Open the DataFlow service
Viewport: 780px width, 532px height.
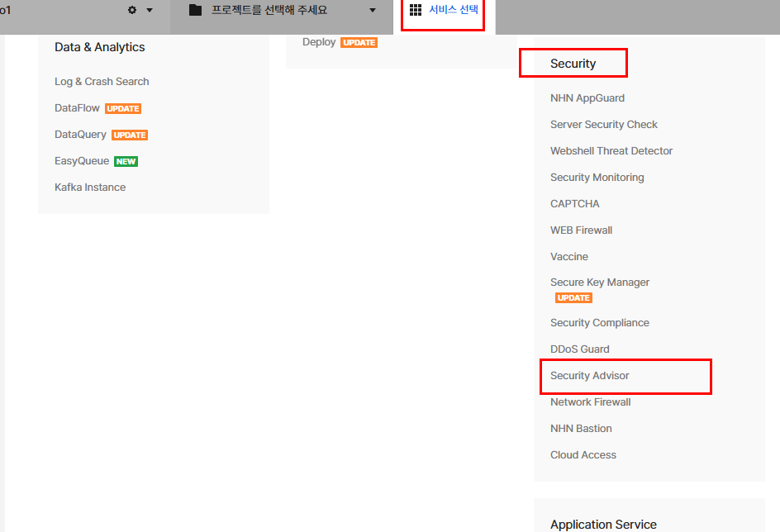pos(77,108)
